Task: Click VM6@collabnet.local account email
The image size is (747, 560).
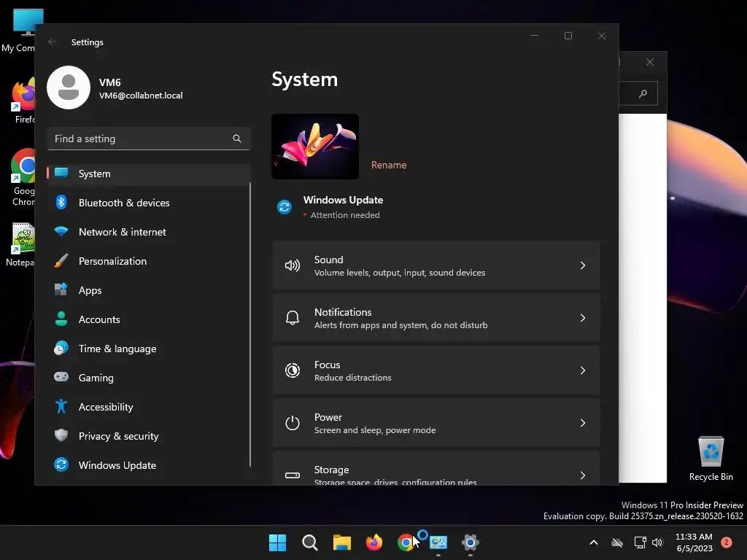Action: pyautogui.click(x=141, y=96)
